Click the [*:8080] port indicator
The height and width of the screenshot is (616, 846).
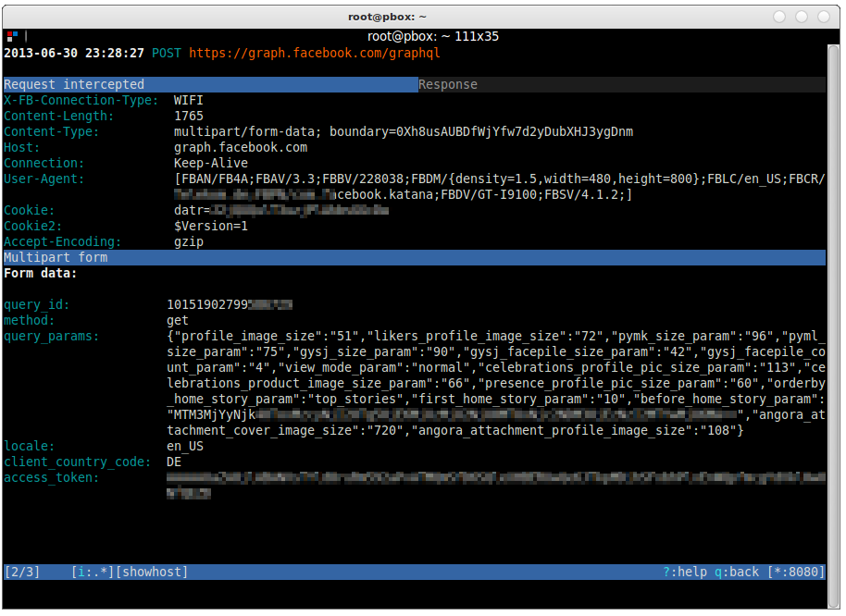coord(796,572)
